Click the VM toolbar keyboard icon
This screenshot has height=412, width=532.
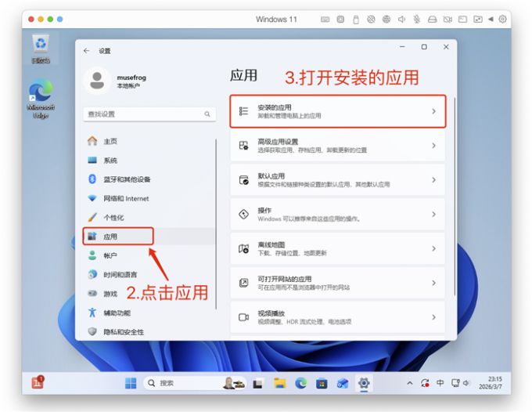(325, 20)
